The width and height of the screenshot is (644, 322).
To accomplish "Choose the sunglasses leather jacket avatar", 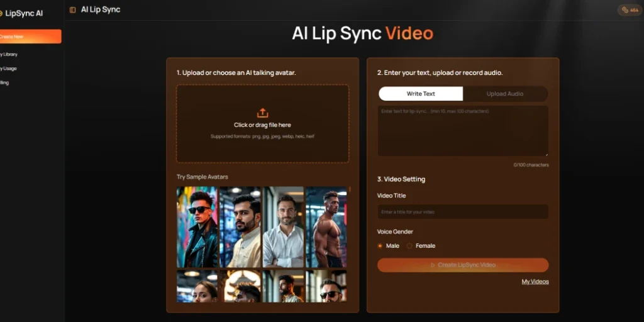I will click(197, 227).
